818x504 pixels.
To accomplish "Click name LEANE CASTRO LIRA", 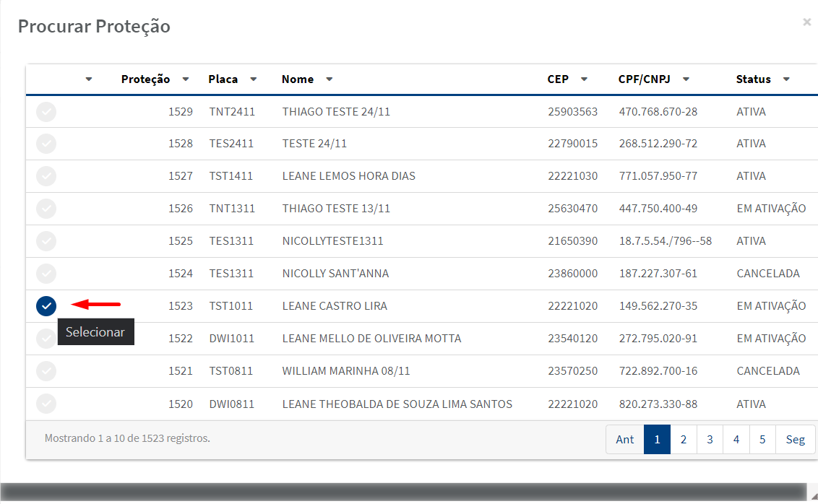I will [x=335, y=306].
